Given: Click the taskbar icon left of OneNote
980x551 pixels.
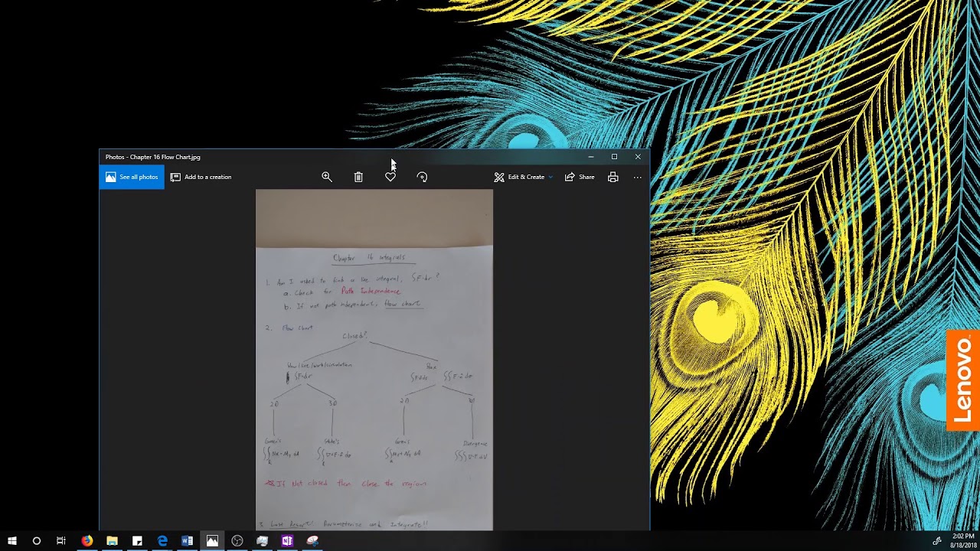Looking at the screenshot, I should click(262, 541).
